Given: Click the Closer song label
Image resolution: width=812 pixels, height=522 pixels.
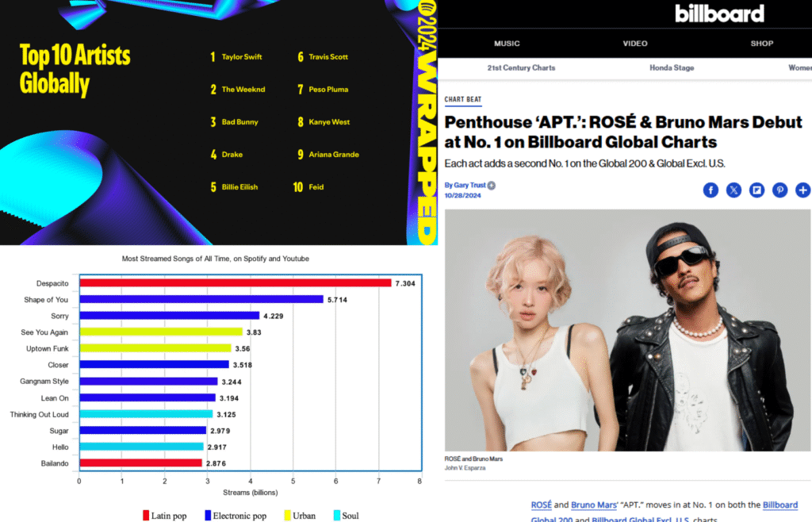Looking at the screenshot, I should (58, 365).
